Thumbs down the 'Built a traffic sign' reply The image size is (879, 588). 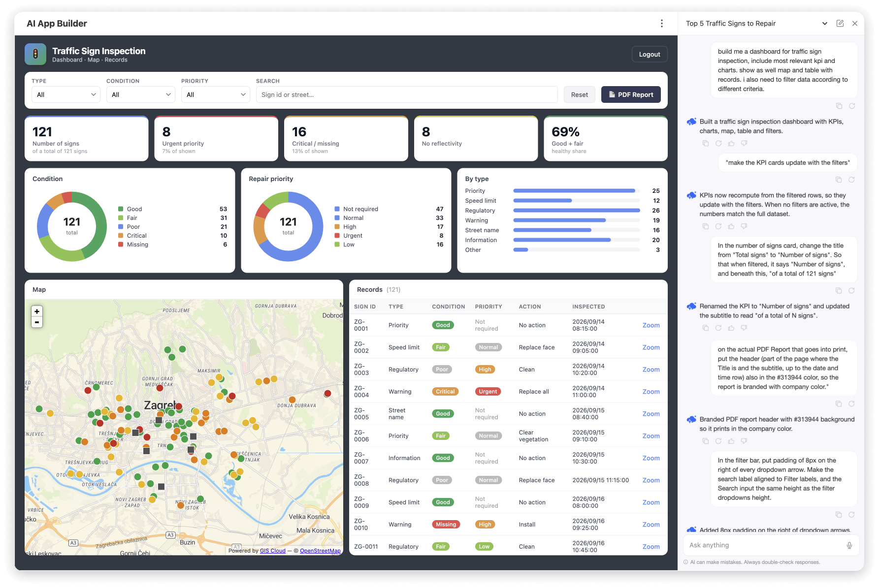tap(744, 143)
